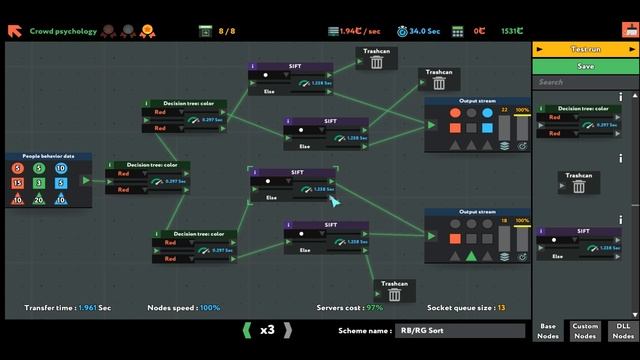640x360 pixels.
Task: Click the queue bar under 22 in Output stream
Action: (504, 128)
